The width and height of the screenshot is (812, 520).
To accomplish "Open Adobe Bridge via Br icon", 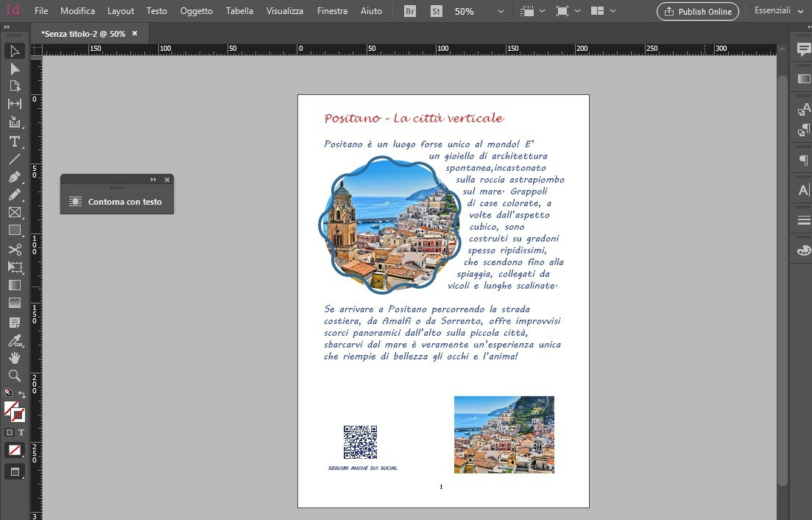I will pos(409,11).
